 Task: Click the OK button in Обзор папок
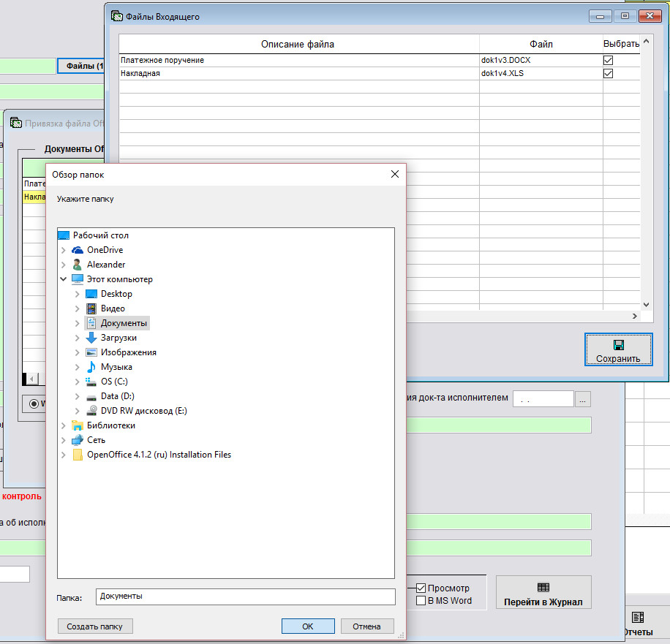click(308, 626)
